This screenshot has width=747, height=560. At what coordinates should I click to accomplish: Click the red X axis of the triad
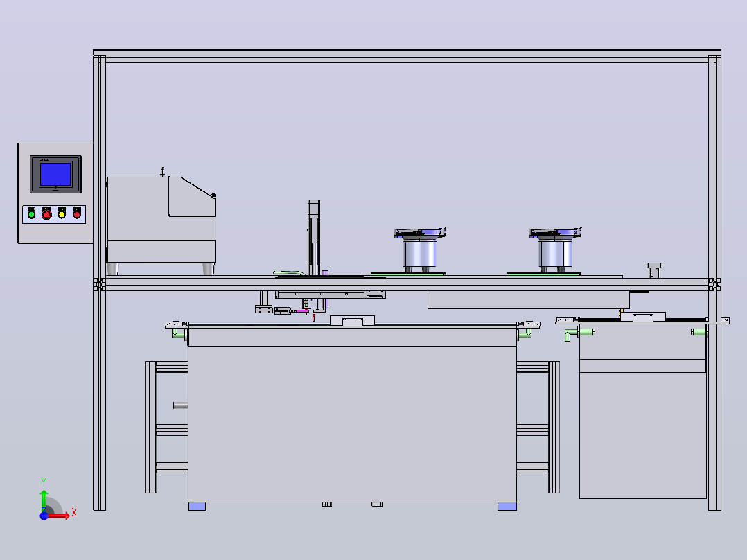[60, 515]
